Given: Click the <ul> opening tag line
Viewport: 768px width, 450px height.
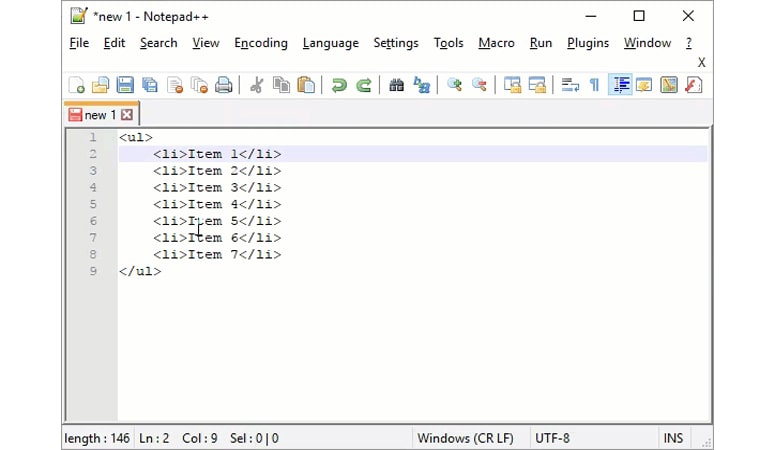Looking at the screenshot, I should pos(136,138).
